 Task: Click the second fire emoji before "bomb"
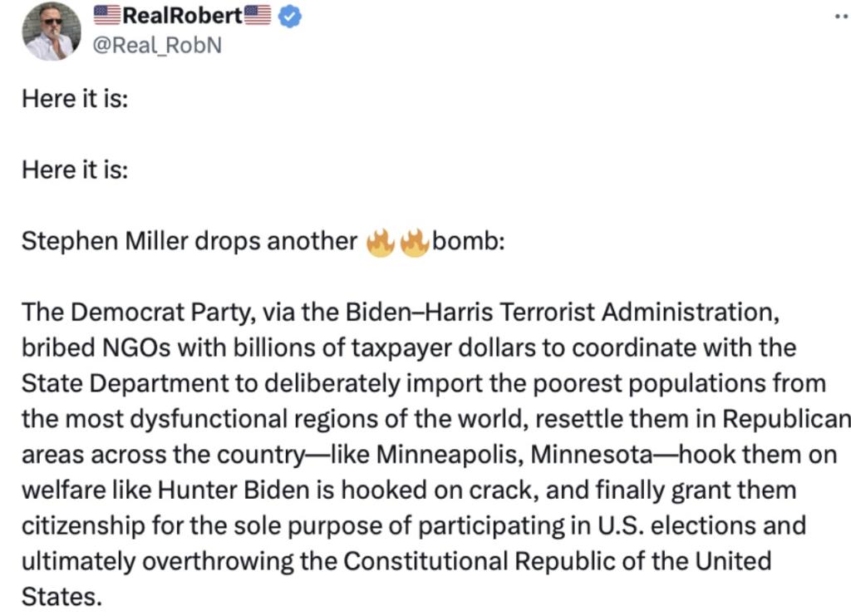[414, 241]
